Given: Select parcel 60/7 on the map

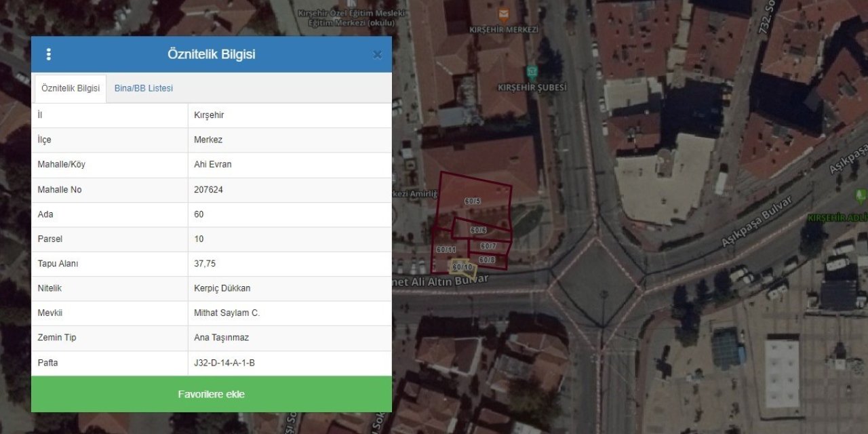Looking at the screenshot, I should point(488,246).
